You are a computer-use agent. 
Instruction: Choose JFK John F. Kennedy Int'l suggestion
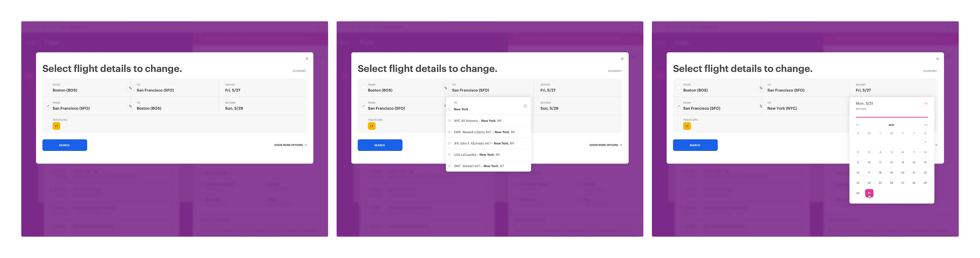[484, 143]
